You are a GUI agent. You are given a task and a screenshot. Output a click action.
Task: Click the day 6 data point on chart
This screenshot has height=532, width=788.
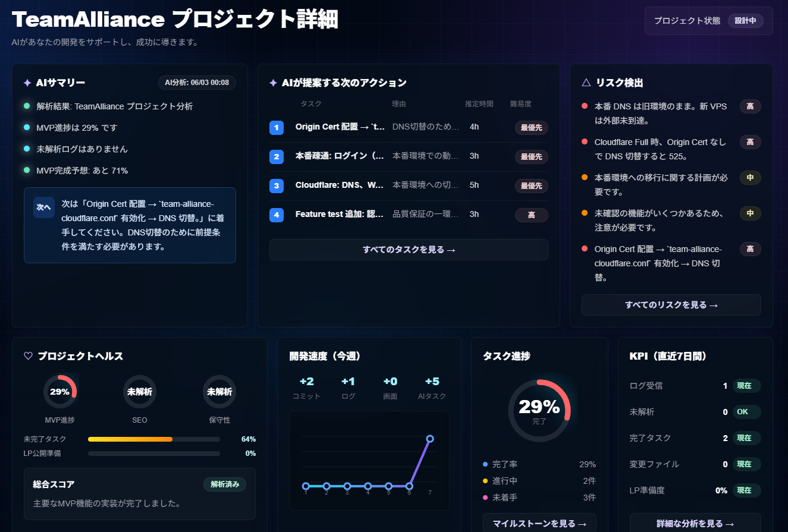coord(409,486)
